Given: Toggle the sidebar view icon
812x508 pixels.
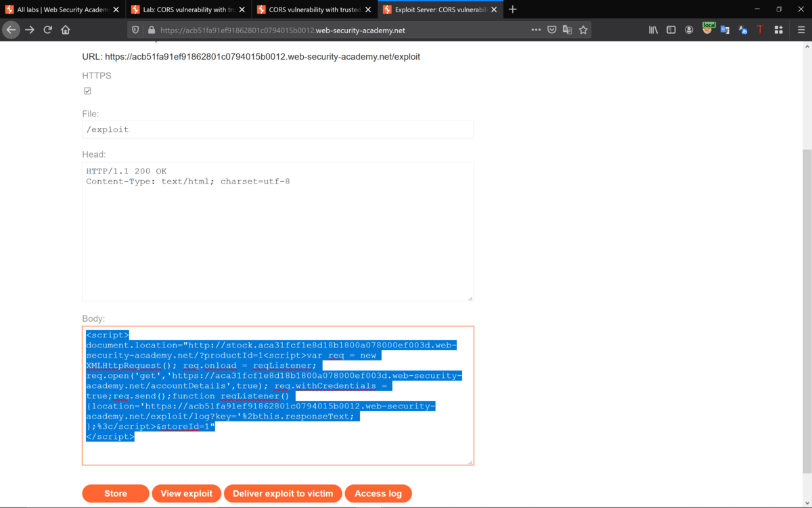Looking at the screenshot, I should pos(671,30).
